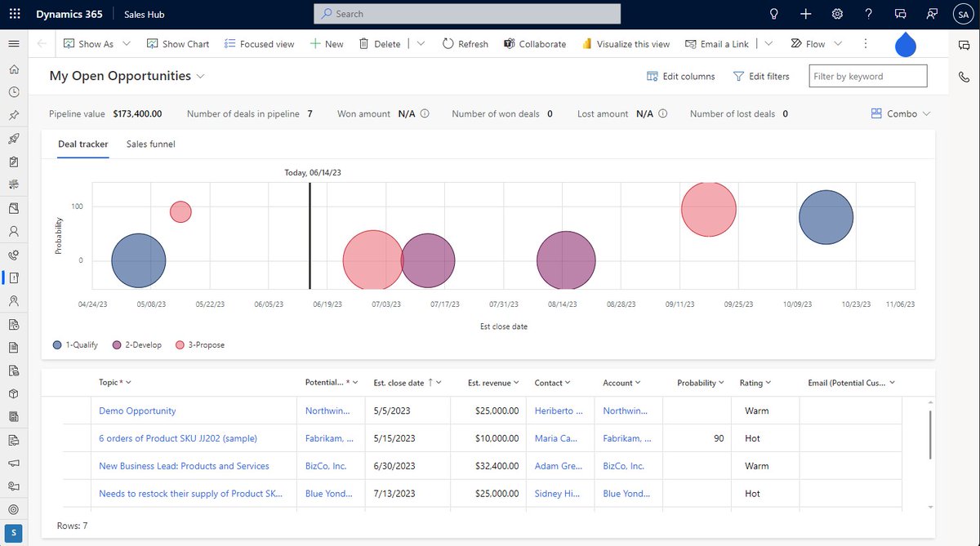The image size is (980, 546).
Task: Show info for Lost amount N/A
Action: coord(662,114)
